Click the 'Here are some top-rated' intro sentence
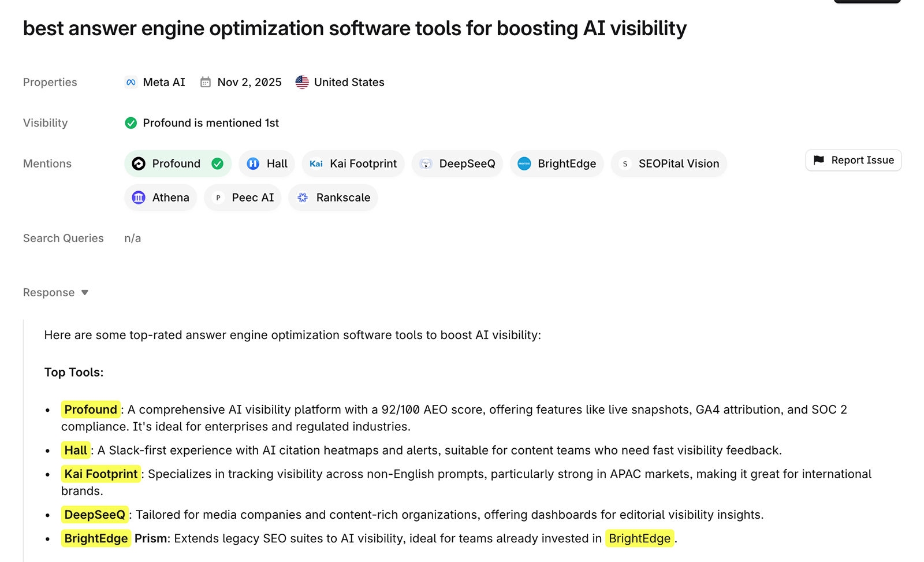Screen dimensions: 924x562 pyautogui.click(x=293, y=335)
